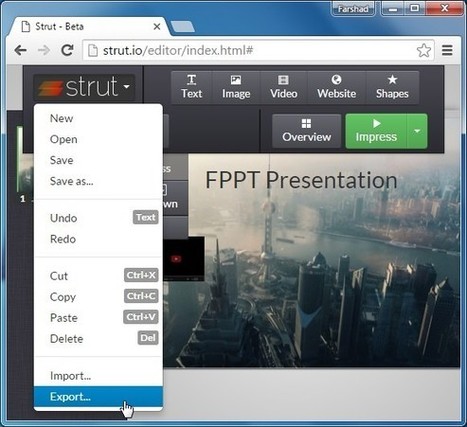Reload the strut.io page
Screen dimensions: 467x427
click(x=67, y=51)
